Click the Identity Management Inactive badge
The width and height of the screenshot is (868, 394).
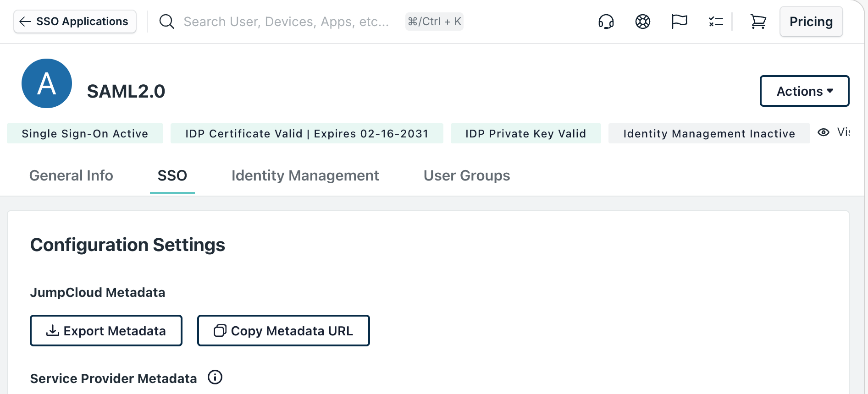(x=708, y=133)
